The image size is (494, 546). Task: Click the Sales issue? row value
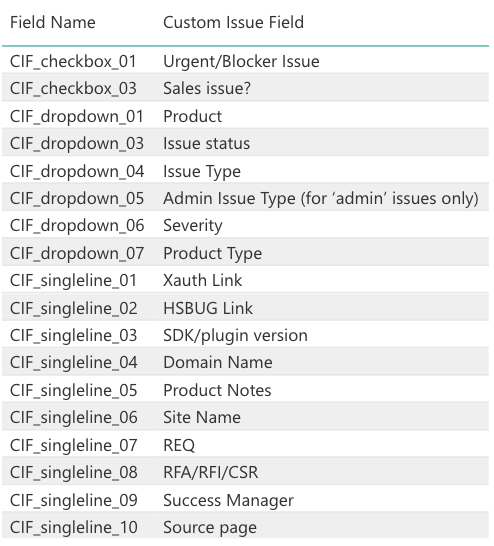pyautogui.click(x=207, y=88)
